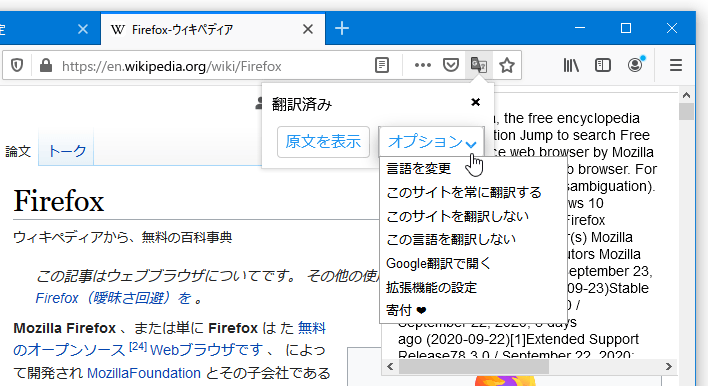The height and width of the screenshot is (386, 708).
Task: Click the tracking protection shield icon
Action: [17, 66]
